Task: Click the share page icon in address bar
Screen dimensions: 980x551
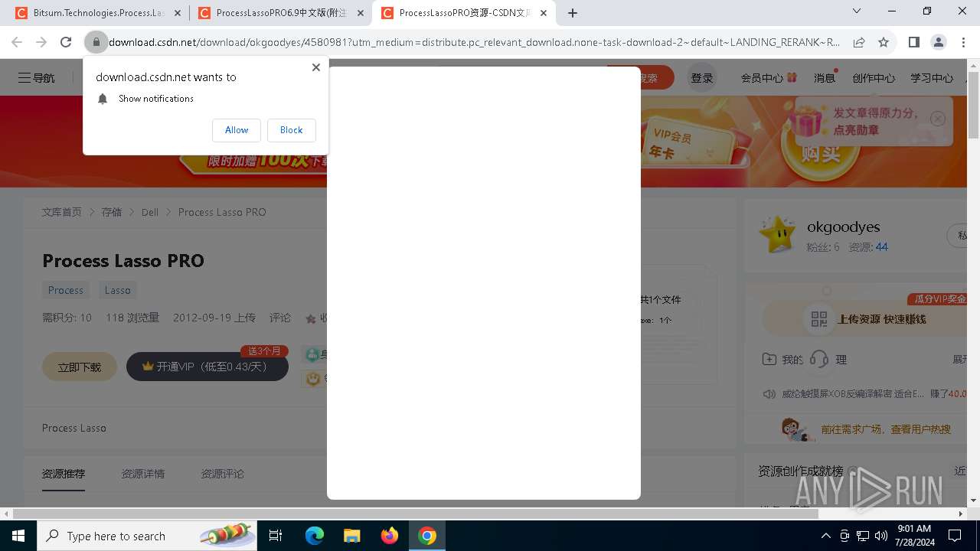Action: 859,42
